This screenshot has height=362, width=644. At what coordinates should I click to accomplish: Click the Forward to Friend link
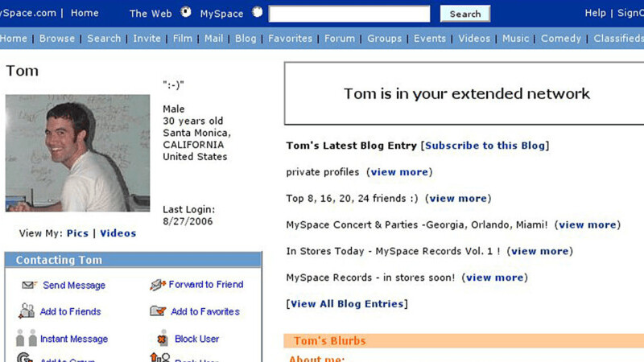206,285
